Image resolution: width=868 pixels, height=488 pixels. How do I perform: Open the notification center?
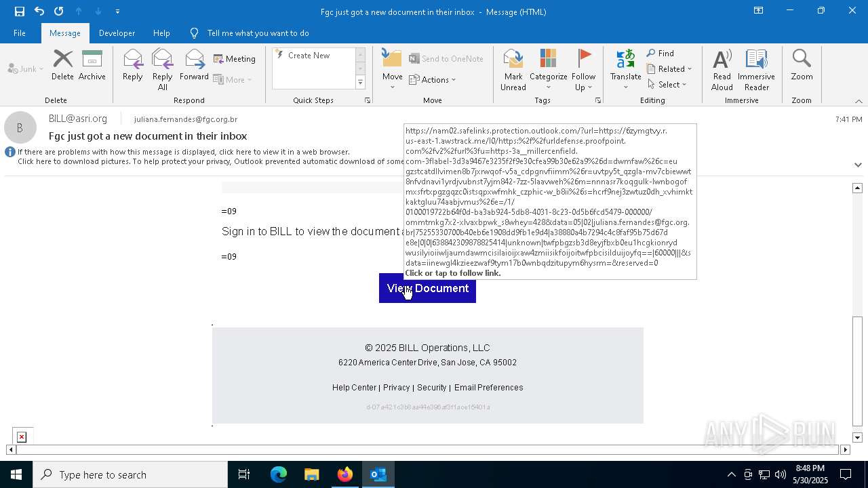[846, 474]
